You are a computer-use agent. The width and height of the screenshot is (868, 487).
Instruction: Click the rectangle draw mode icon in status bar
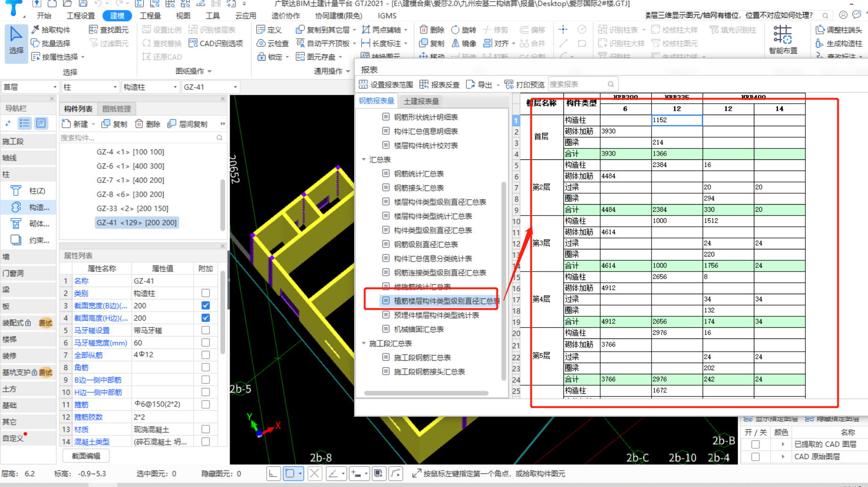pos(290,474)
